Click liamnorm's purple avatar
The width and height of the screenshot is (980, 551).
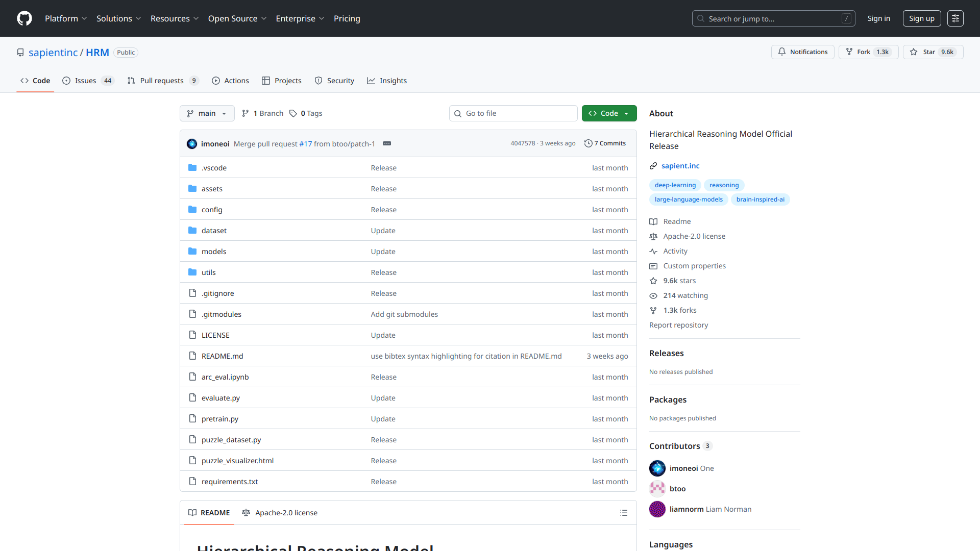657,509
